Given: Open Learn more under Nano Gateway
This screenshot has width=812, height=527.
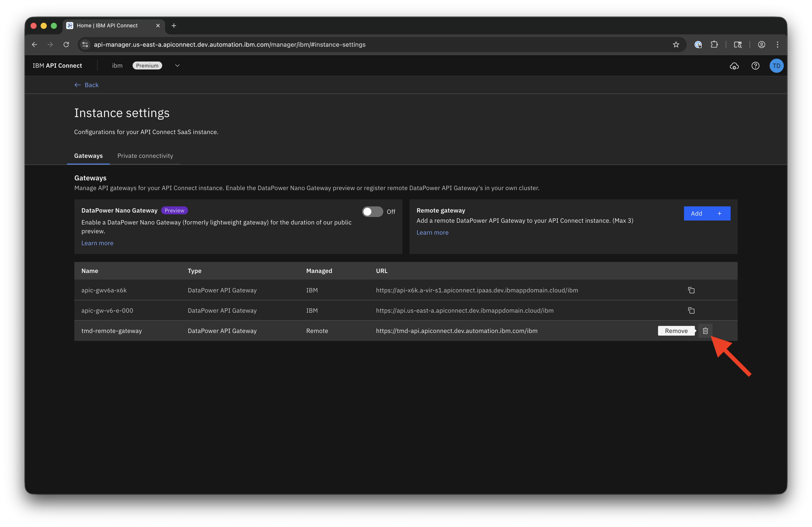Looking at the screenshot, I should coord(97,243).
